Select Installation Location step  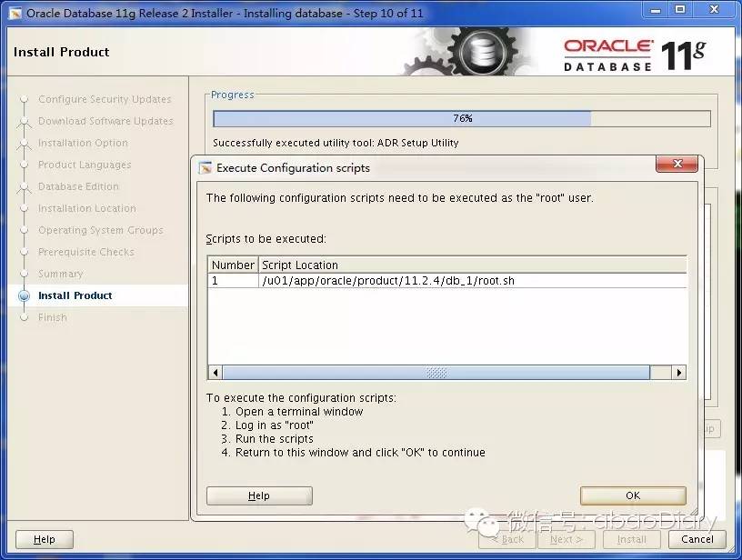(87, 208)
